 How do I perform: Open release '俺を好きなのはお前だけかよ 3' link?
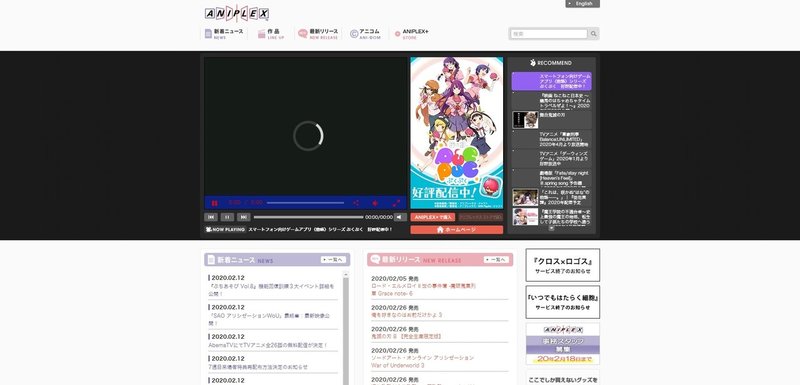coord(407,315)
